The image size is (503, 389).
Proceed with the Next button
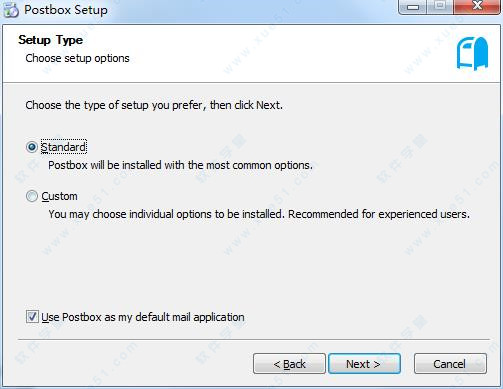pyautogui.click(x=364, y=364)
